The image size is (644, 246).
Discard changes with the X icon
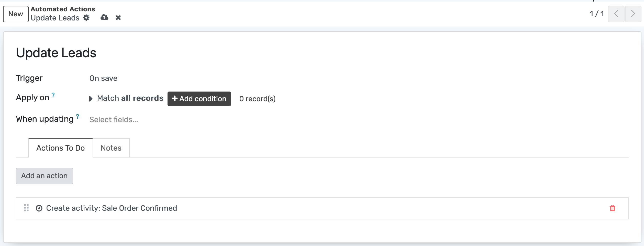point(118,18)
